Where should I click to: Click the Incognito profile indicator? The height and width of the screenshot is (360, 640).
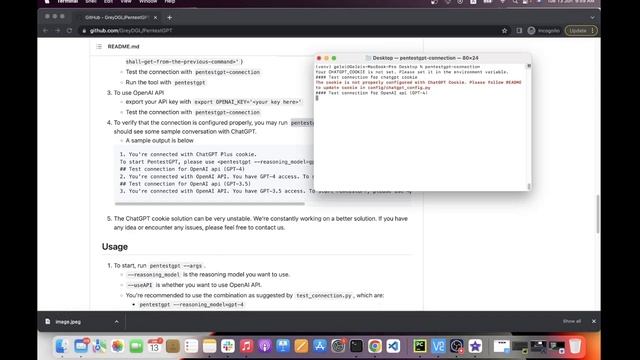(544, 31)
